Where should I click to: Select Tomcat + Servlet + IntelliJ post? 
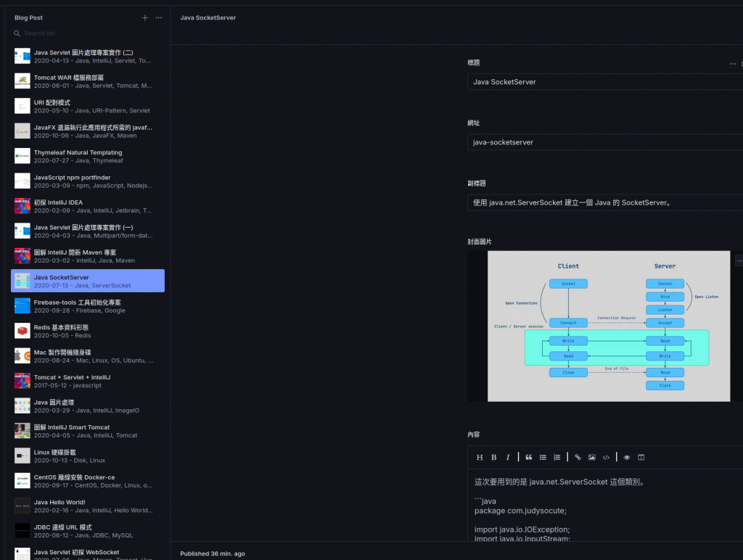coord(88,381)
